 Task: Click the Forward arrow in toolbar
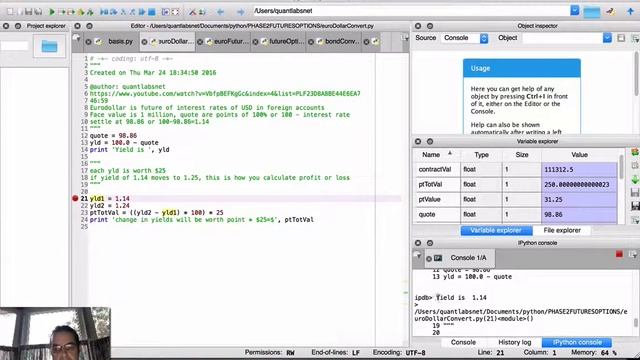point(241,12)
